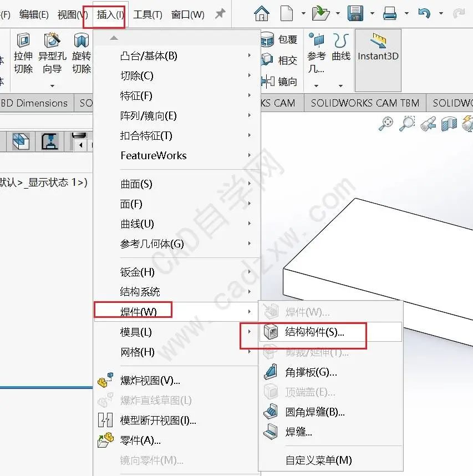Pin the menu bar with the pushpin icon
The image size is (473, 476).
pyautogui.click(x=220, y=13)
